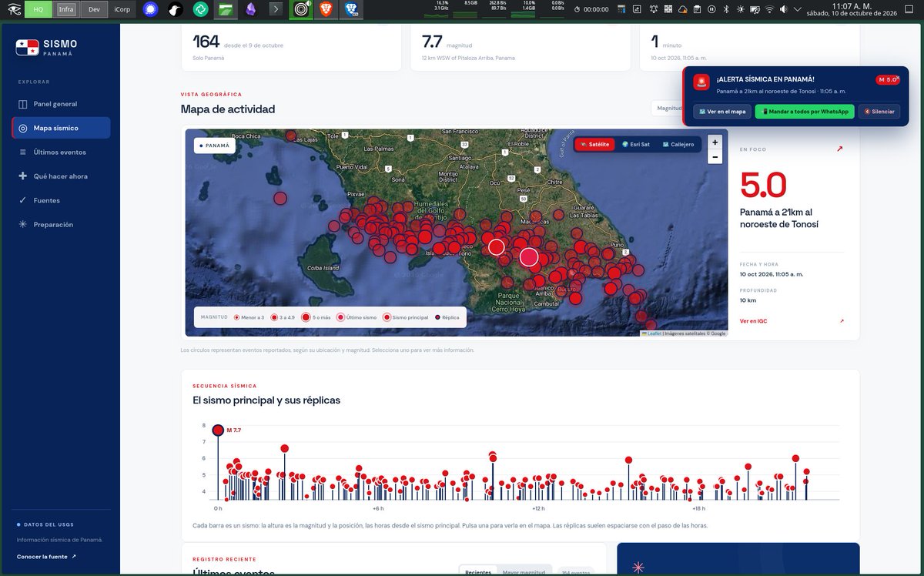Image resolution: width=924 pixels, height=576 pixels.
Task: Open Brave browser from taskbar
Action: [x=326, y=9]
